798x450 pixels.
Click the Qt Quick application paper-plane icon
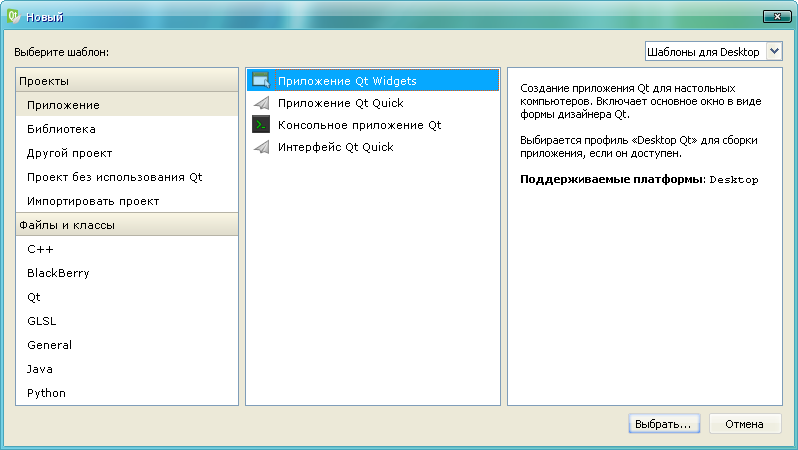[x=261, y=103]
